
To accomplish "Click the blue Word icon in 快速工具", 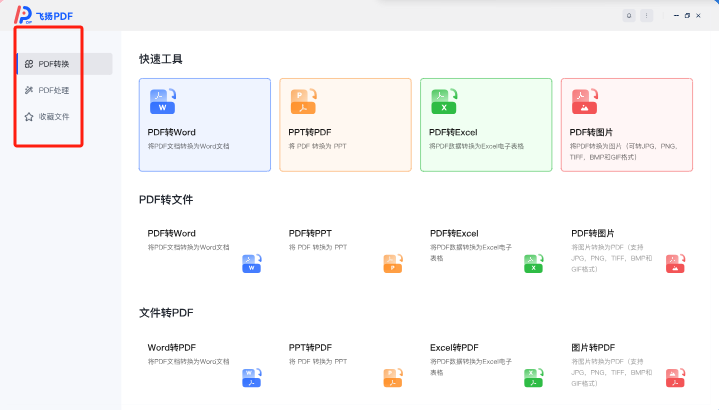I will [x=163, y=102].
